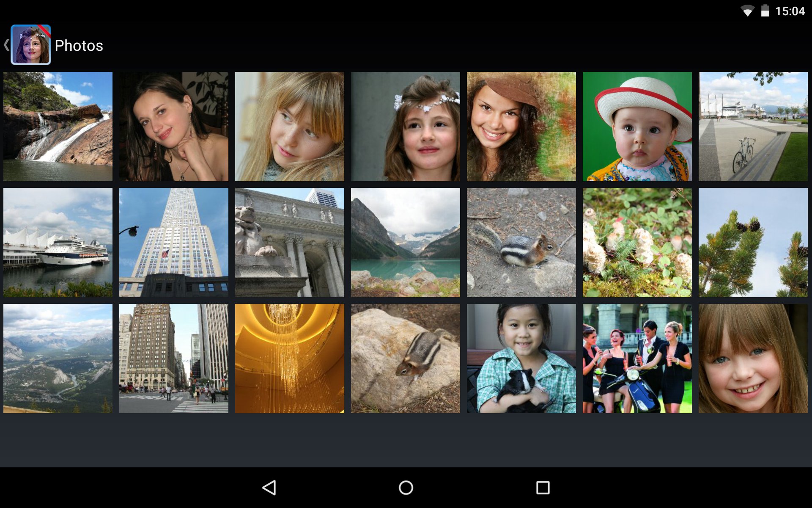The image size is (812, 508).
Task: Open the waterfall photo thumbnail
Action: [x=58, y=126]
